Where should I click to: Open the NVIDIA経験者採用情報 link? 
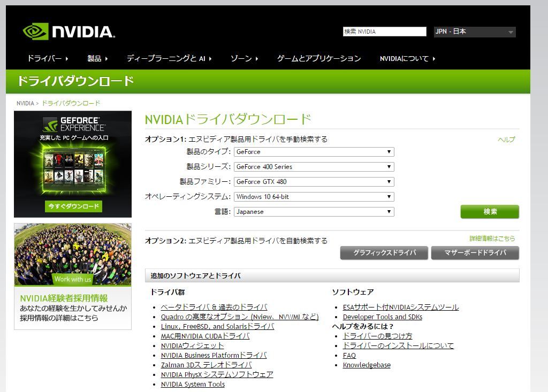point(64,298)
